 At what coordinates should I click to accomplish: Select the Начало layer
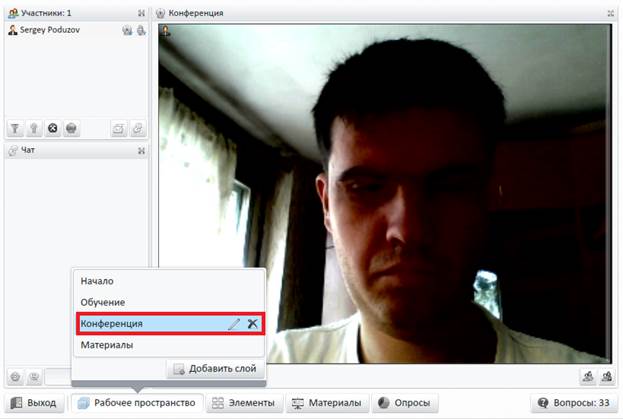(169, 281)
